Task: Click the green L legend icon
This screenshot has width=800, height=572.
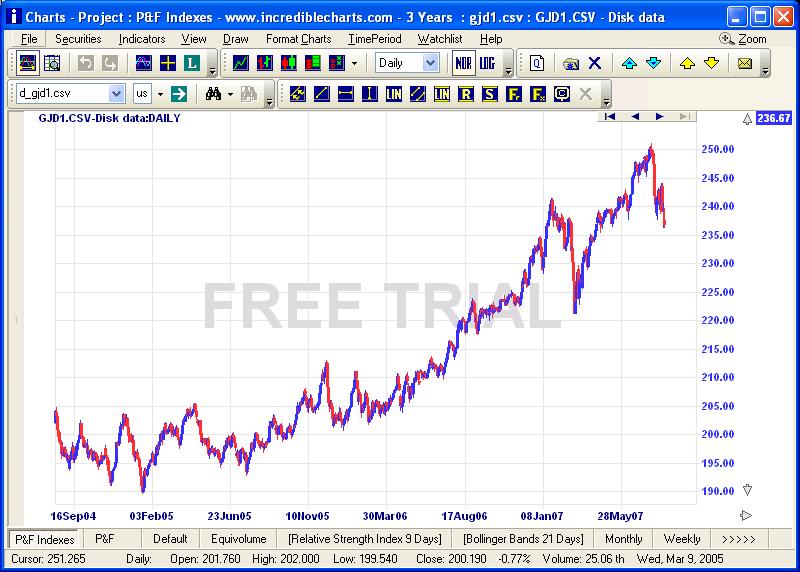Action: click(x=191, y=63)
